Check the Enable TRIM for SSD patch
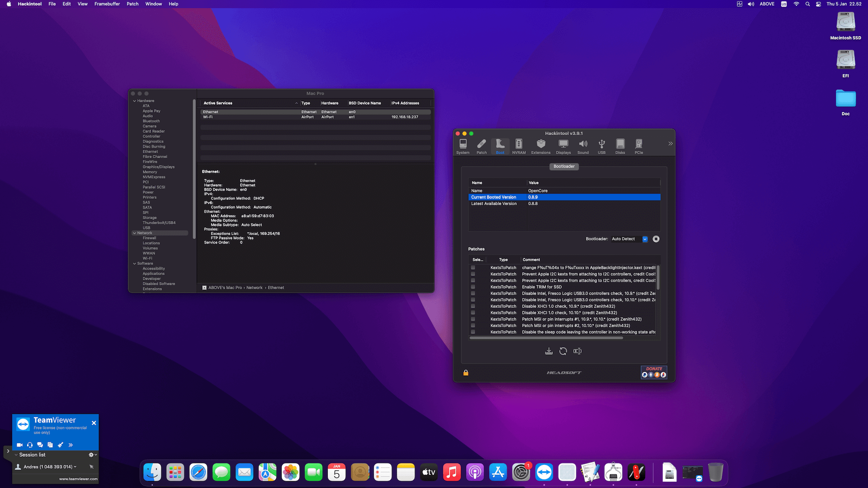This screenshot has width=868, height=488. tap(473, 287)
